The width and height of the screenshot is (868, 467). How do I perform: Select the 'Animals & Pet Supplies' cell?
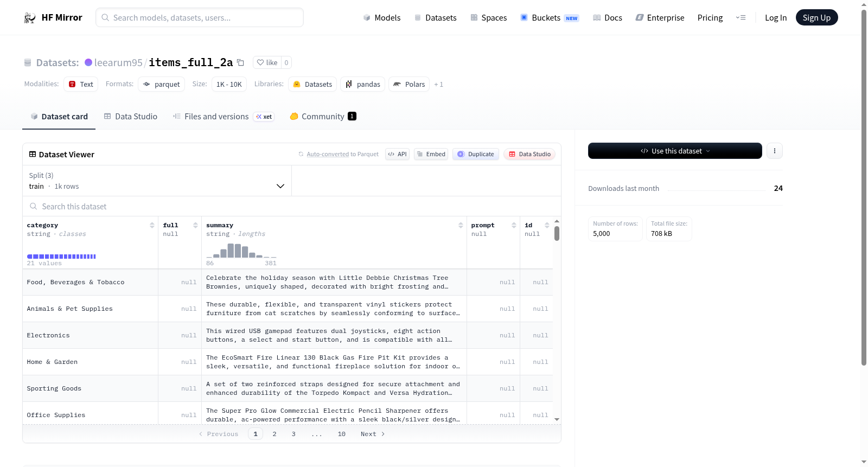click(91, 309)
